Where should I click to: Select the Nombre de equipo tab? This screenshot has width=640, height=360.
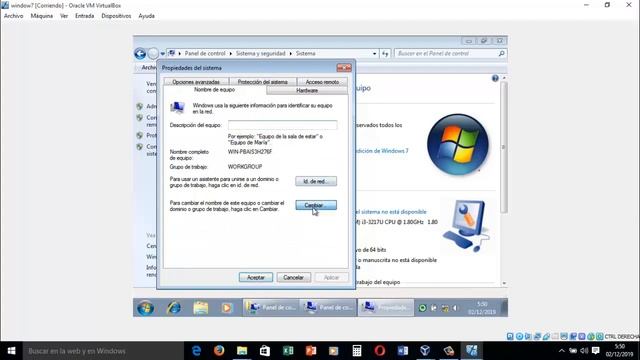pyautogui.click(x=214, y=90)
